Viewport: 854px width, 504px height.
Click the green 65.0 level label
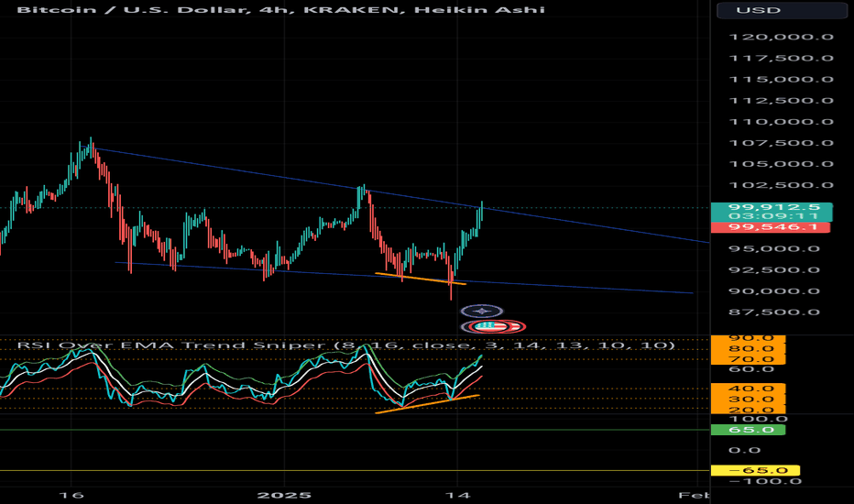[x=749, y=430]
